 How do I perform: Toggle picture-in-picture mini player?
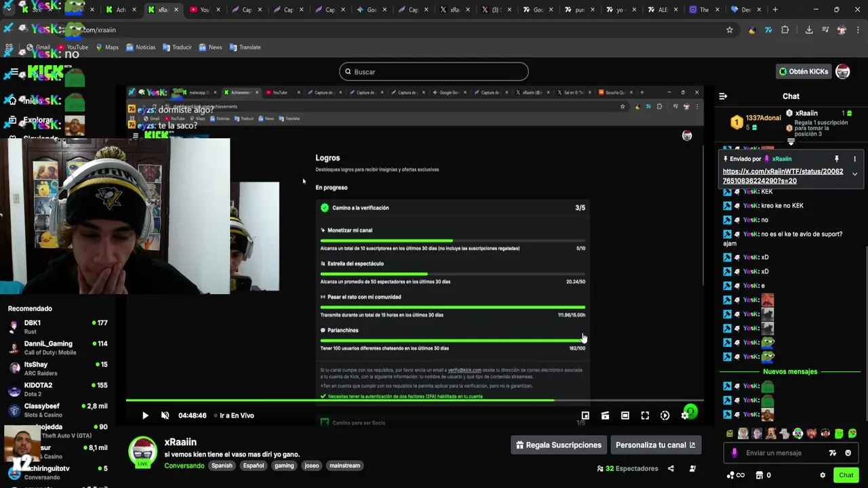[x=585, y=415]
